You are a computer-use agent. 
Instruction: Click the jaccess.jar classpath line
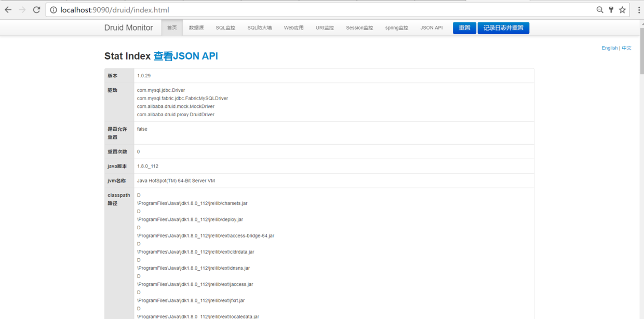coord(195,284)
